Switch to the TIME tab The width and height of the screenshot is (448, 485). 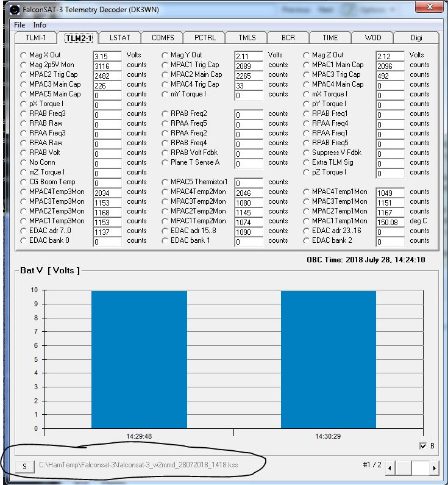(330, 38)
